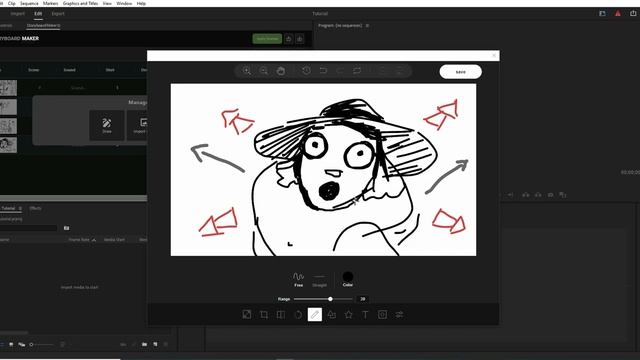Click new bin folder icon in project footer
This screenshot has height=360, width=640.
tap(144, 344)
